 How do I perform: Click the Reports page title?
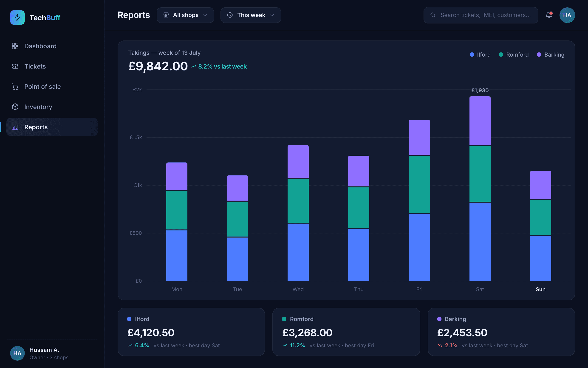tap(134, 15)
